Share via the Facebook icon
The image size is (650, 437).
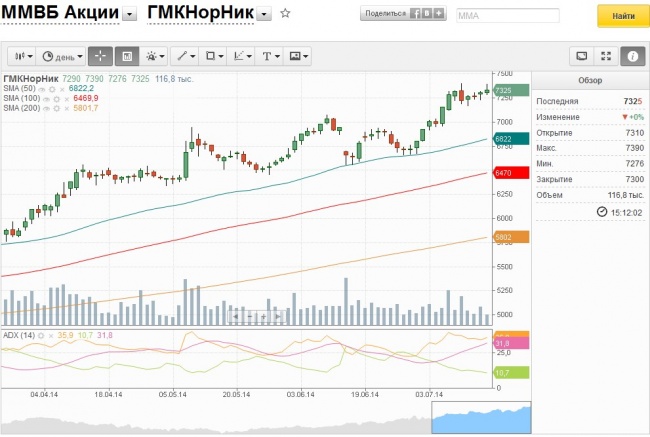[415, 14]
